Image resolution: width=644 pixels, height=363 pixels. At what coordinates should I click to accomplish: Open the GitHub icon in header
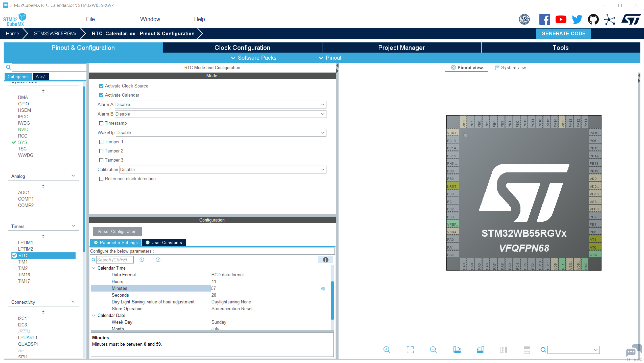(593, 19)
